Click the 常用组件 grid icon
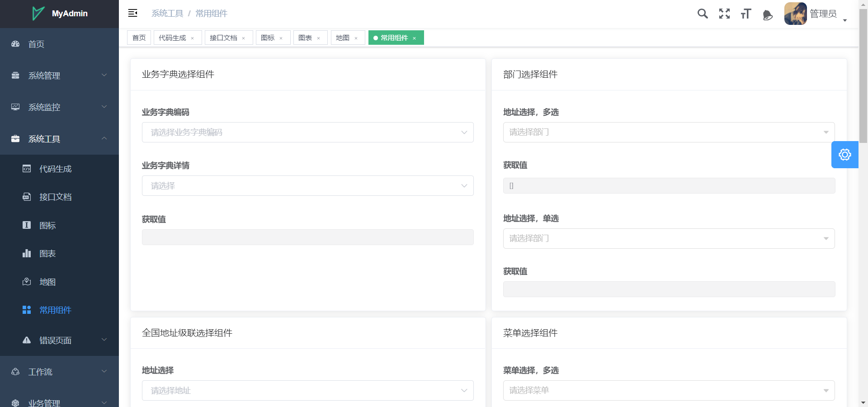868x407 pixels. point(27,310)
